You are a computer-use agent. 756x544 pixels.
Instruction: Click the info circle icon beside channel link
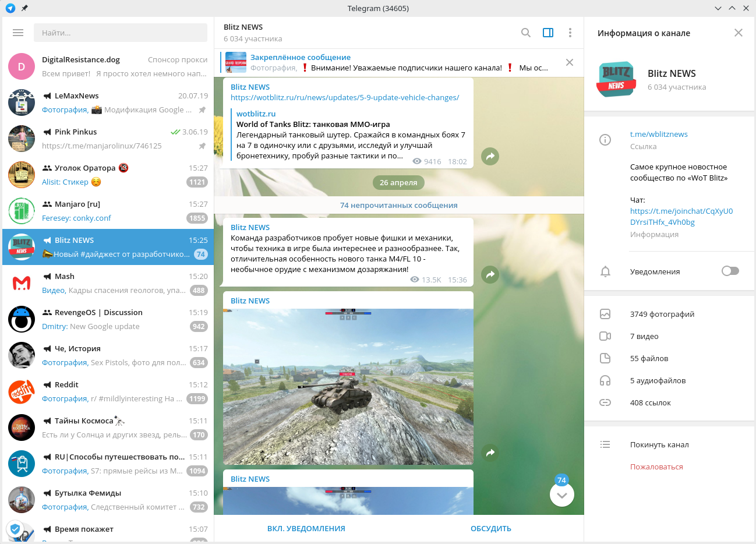605,140
